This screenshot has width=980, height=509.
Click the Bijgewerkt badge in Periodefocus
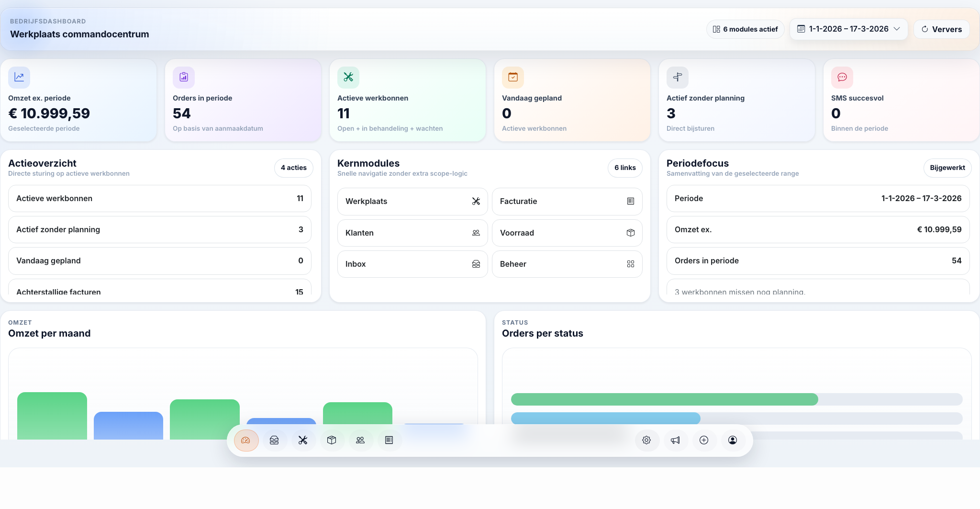(x=947, y=168)
